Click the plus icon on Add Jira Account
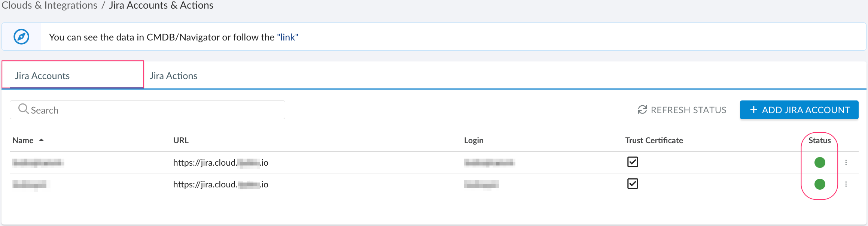 [x=754, y=110]
